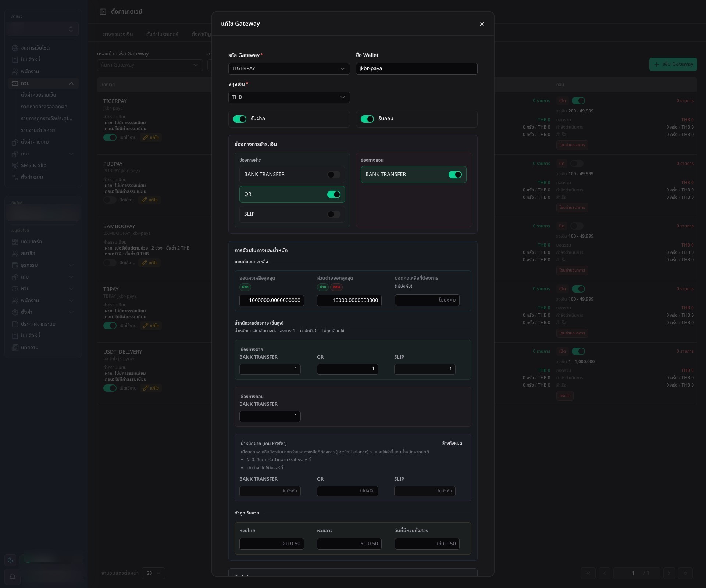The image size is (706, 588).
Task: Click the globe icon for จัดการเว็บไซต์
Action: 15,48
